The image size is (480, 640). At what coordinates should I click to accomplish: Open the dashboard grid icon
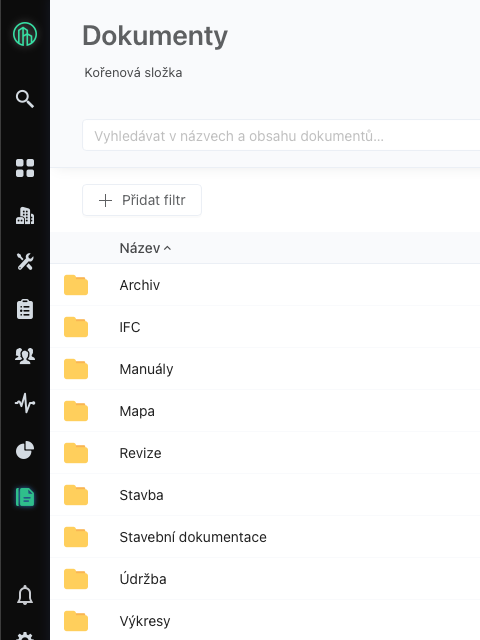[x=25, y=168]
